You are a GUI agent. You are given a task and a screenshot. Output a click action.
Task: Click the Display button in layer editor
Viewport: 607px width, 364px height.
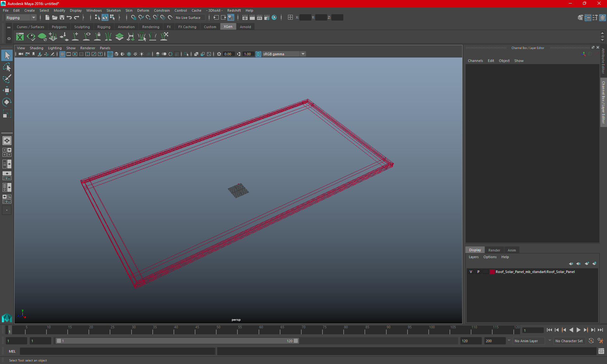[475, 250]
